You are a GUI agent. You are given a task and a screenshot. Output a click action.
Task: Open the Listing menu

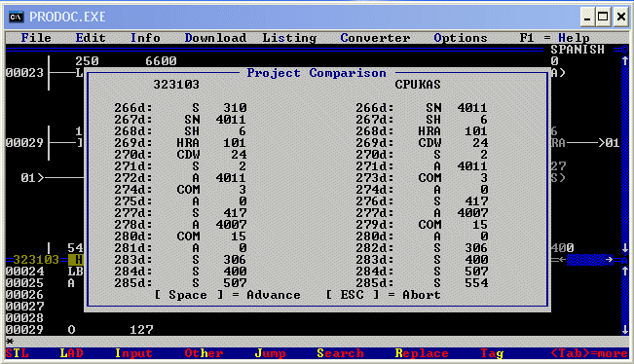coord(289,38)
